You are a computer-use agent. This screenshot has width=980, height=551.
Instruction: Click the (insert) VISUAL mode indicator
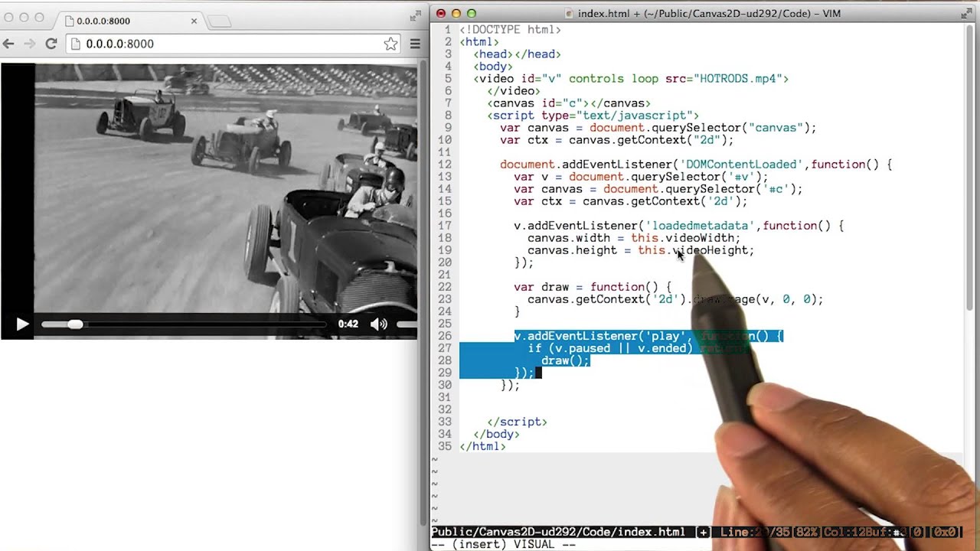point(503,544)
